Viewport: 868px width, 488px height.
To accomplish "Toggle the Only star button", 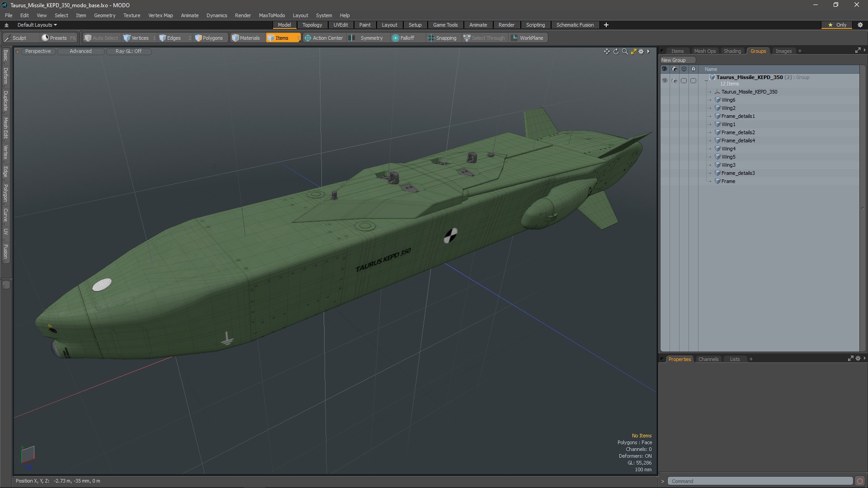I will pos(837,25).
